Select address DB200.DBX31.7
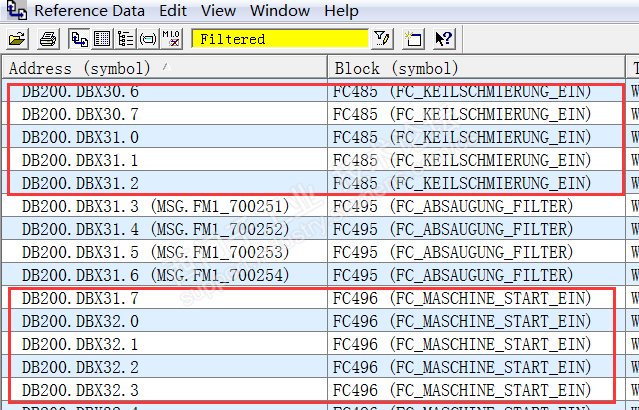Screen dimensions: 639x410 pyautogui.click(x=80, y=298)
